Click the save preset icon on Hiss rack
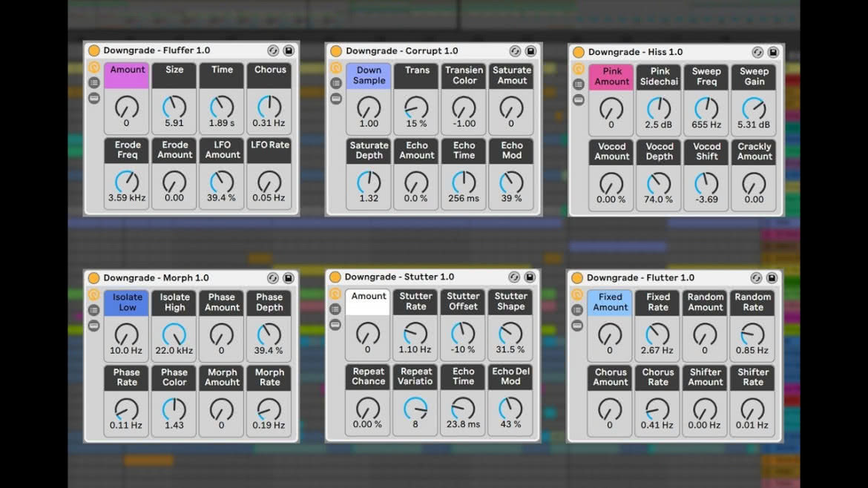 point(773,52)
